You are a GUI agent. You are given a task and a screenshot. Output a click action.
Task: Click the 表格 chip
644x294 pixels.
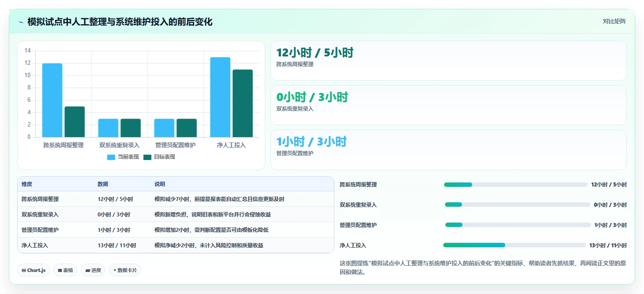(x=65, y=270)
